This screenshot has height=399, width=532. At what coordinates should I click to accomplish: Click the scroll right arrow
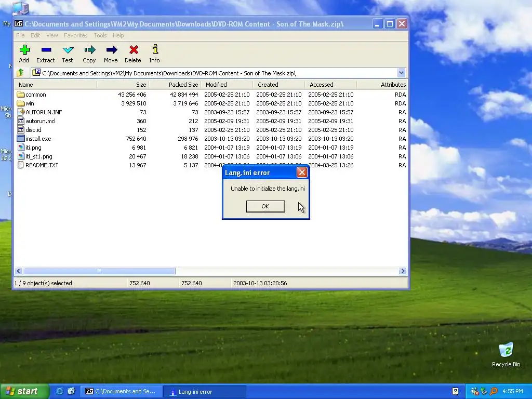click(x=403, y=271)
